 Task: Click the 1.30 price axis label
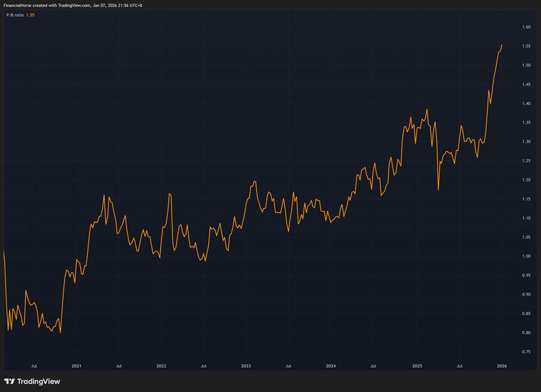526,141
